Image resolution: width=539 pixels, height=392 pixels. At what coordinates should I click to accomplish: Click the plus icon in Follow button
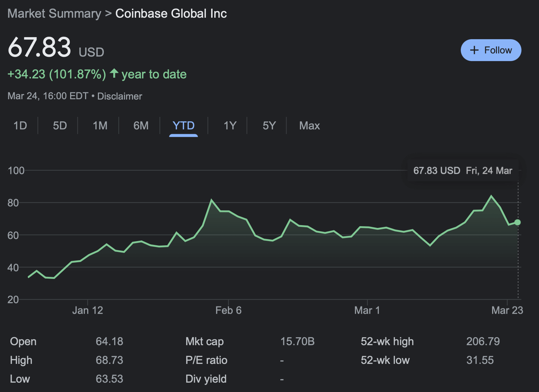click(x=474, y=50)
